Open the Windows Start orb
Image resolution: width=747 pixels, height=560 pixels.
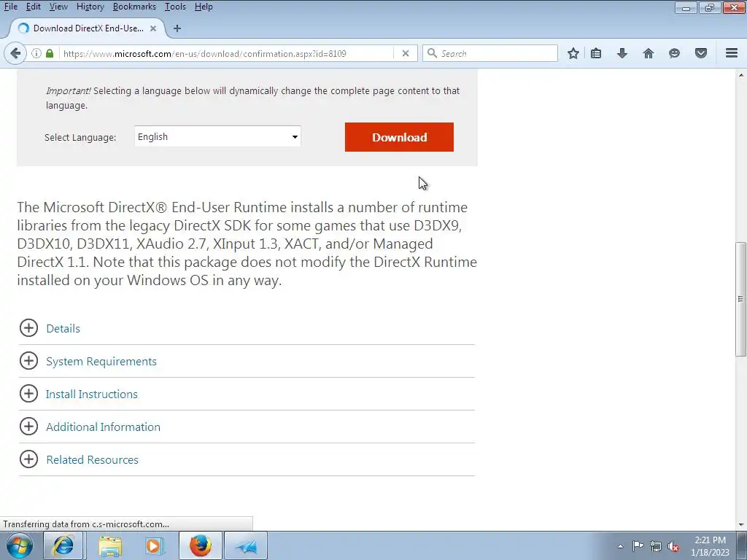[20, 545]
